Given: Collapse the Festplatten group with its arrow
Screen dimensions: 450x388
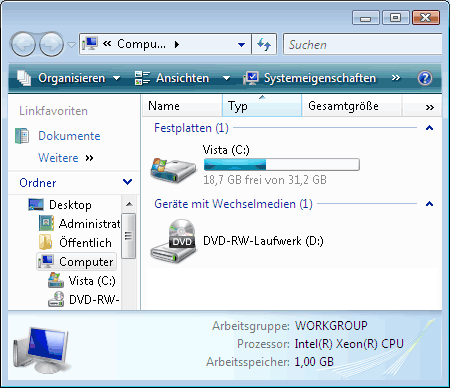Looking at the screenshot, I should point(429,128).
